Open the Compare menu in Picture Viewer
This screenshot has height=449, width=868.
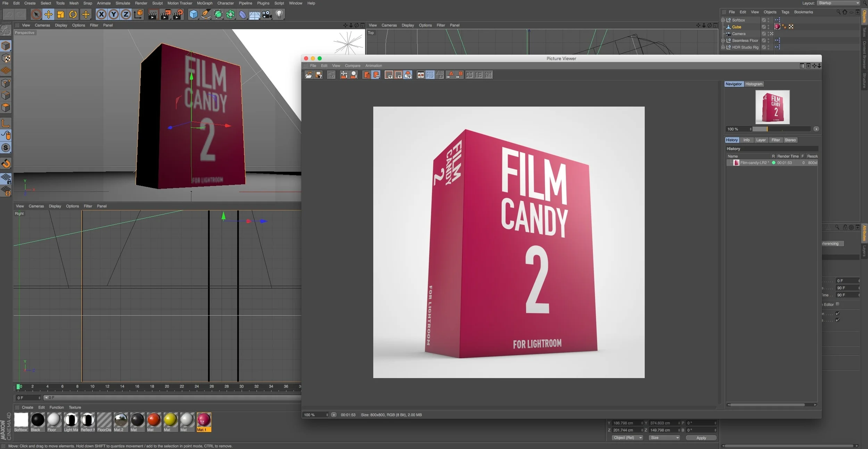[352, 66]
